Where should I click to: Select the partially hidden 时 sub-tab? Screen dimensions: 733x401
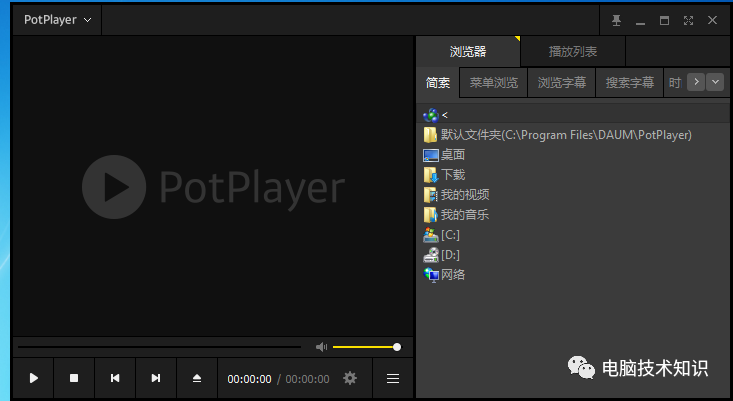675,83
